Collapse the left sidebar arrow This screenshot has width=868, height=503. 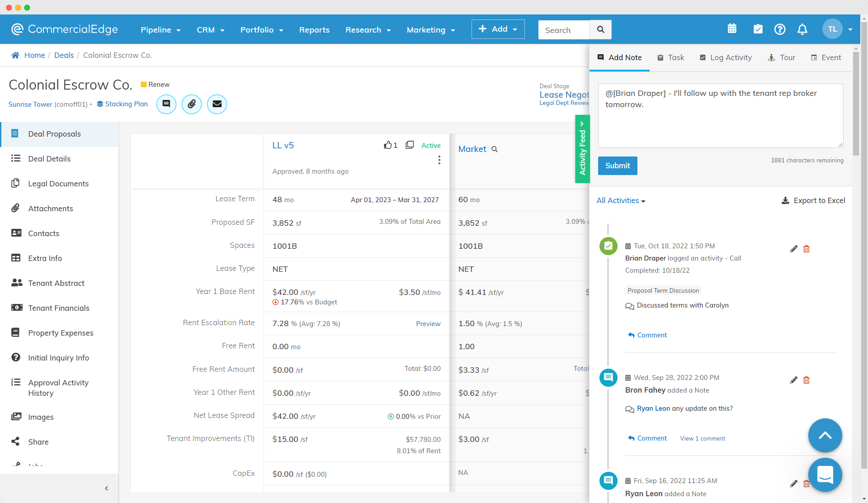(107, 488)
